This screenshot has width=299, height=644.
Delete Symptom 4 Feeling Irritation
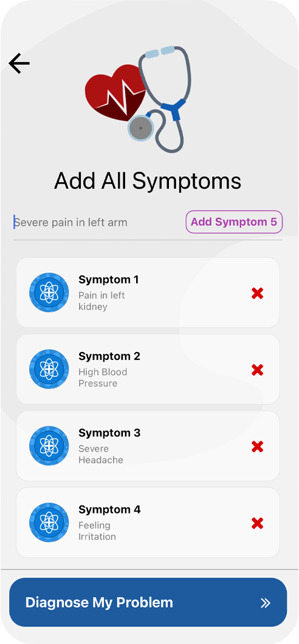[x=258, y=523]
